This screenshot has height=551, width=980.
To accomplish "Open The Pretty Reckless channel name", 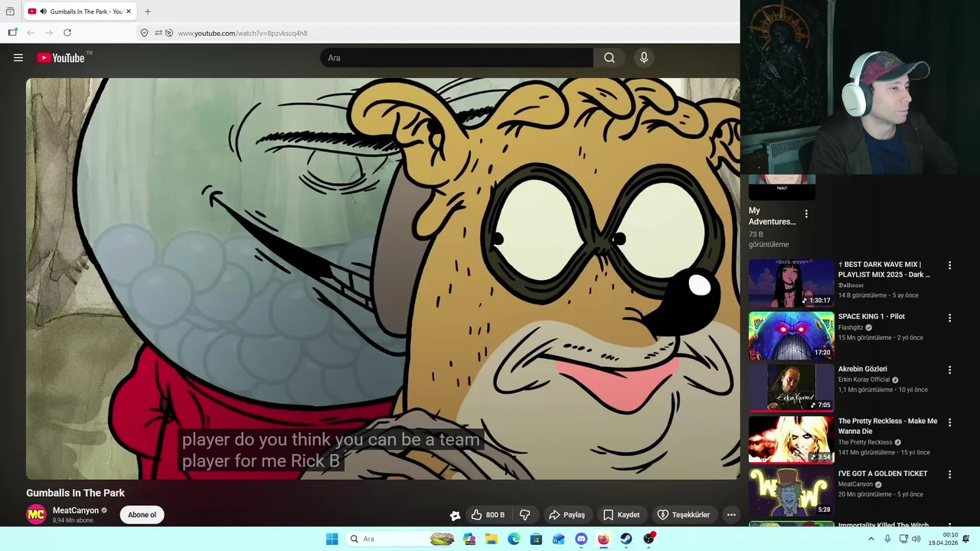I will click(x=865, y=442).
